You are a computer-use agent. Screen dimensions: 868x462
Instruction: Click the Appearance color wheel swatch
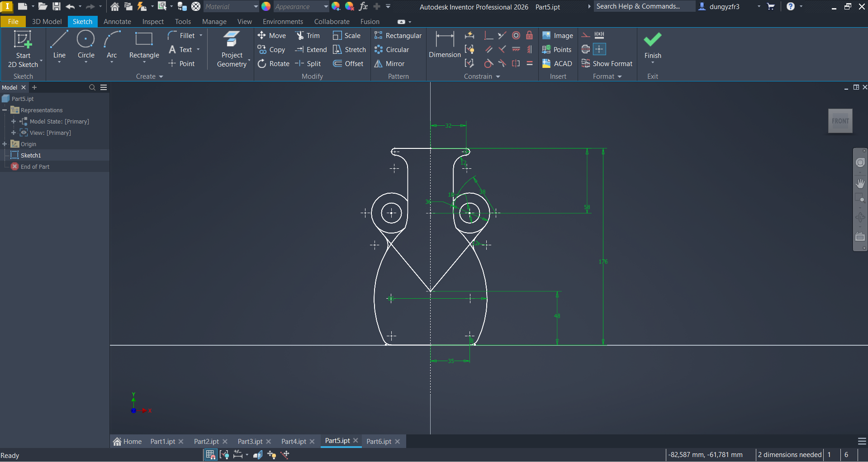266,7
